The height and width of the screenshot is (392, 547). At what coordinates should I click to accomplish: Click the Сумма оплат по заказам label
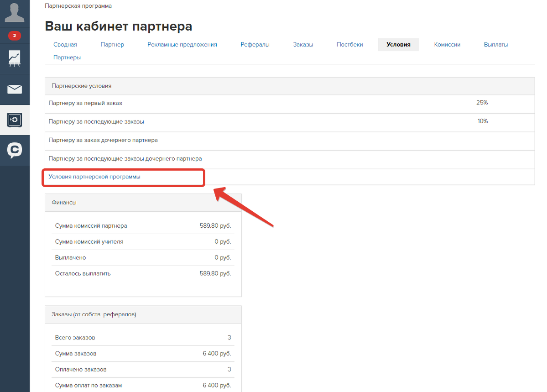tap(88, 386)
